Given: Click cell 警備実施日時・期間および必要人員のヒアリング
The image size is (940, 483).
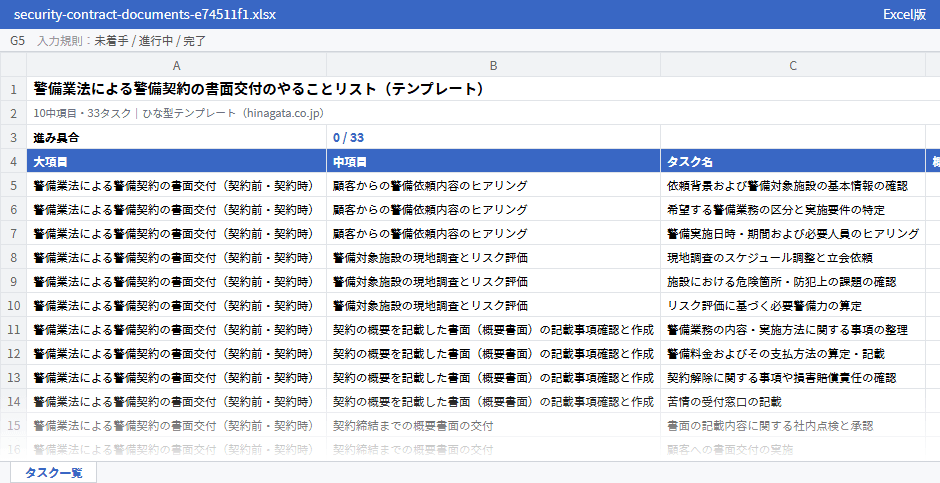Looking at the screenshot, I should point(793,234).
